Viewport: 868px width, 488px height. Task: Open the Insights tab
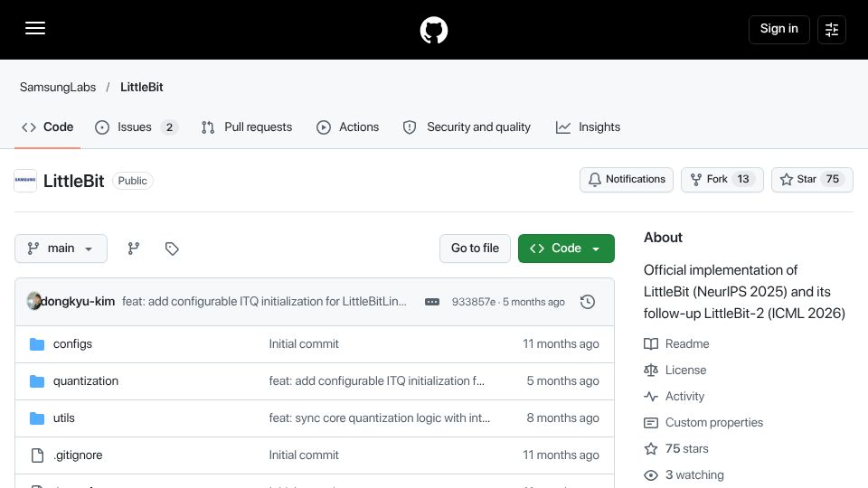click(588, 127)
